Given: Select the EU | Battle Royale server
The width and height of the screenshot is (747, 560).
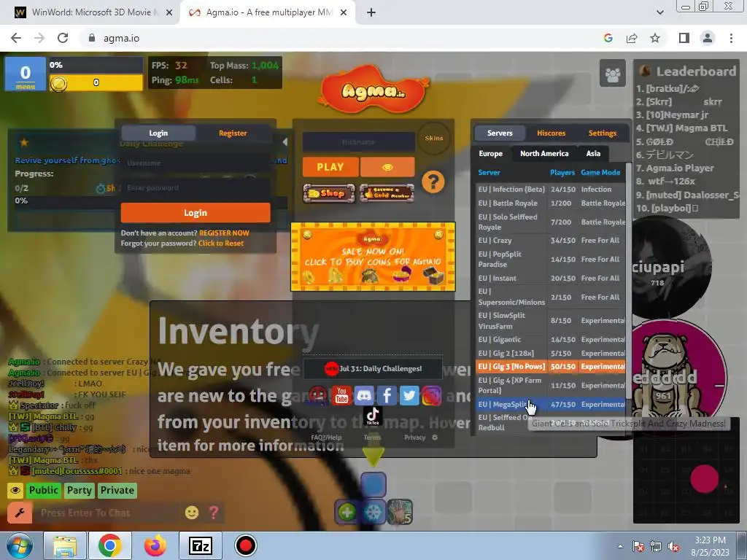Looking at the screenshot, I should (x=551, y=203).
